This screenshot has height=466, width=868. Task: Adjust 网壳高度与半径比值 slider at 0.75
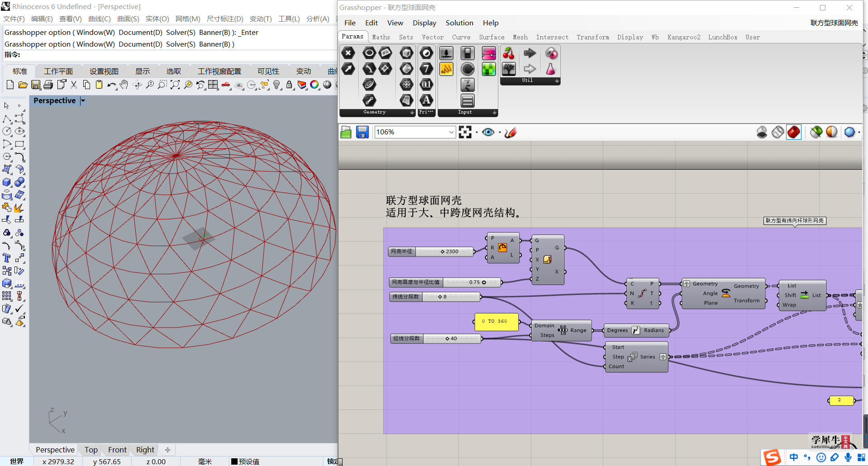coord(445,282)
